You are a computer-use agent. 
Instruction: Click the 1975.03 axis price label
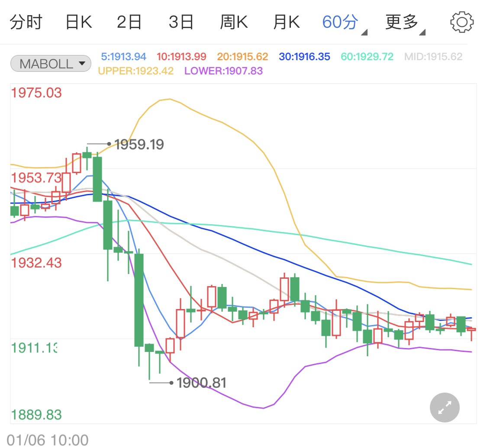coord(36,93)
